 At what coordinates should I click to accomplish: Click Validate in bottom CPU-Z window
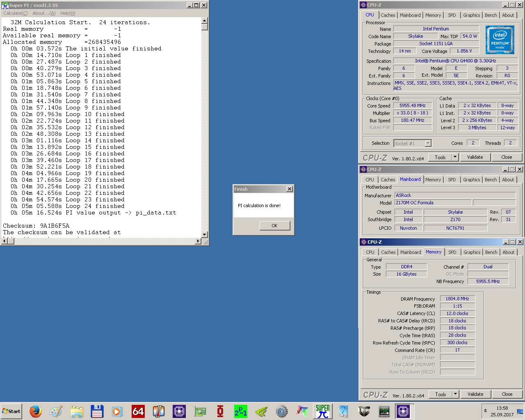pyautogui.click(x=475, y=394)
